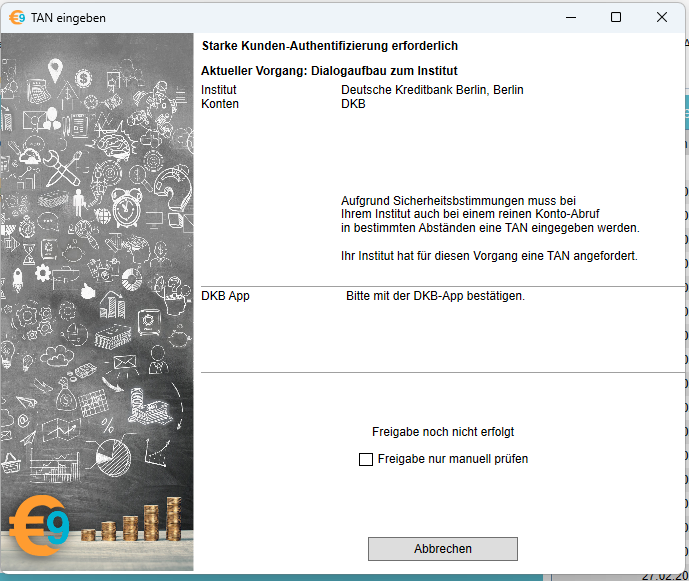Click the 'DKB' account value
The width and height of the screenshot is (689, 581).
[353, 104]
